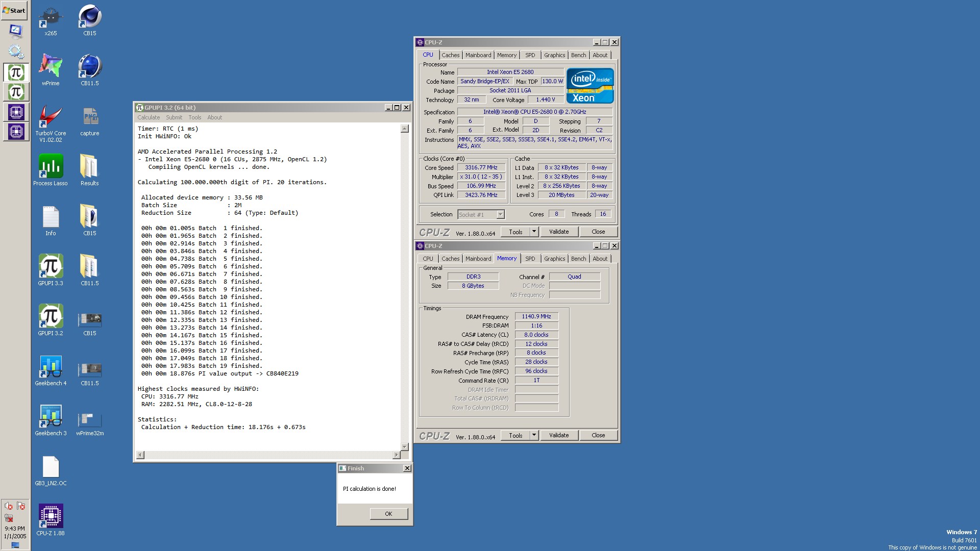Open the Results folder

[x=90, y=170]
